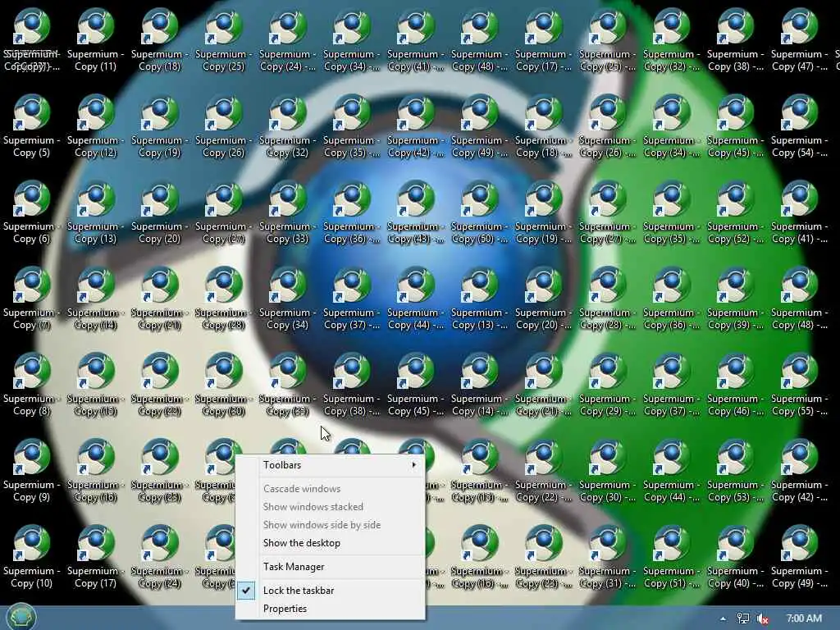Show hidden tray icons arrow

[x=724, y=619]
